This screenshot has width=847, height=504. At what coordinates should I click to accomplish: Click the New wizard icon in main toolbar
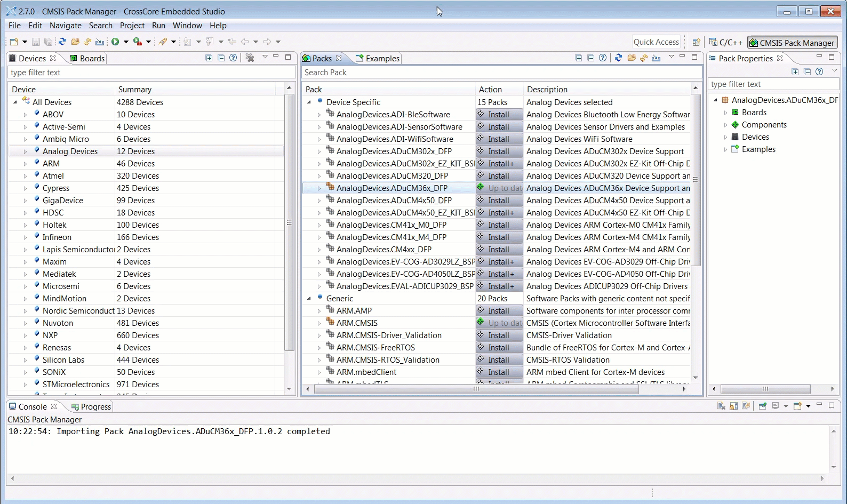(x=14, y=42)
